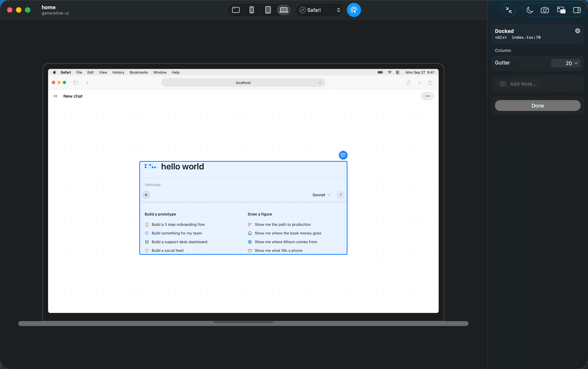Toggle the blue element inspector button
Image resolution: width=588 pixels, height=369 pixels.
pyautogui.click(x=354, y=10)
